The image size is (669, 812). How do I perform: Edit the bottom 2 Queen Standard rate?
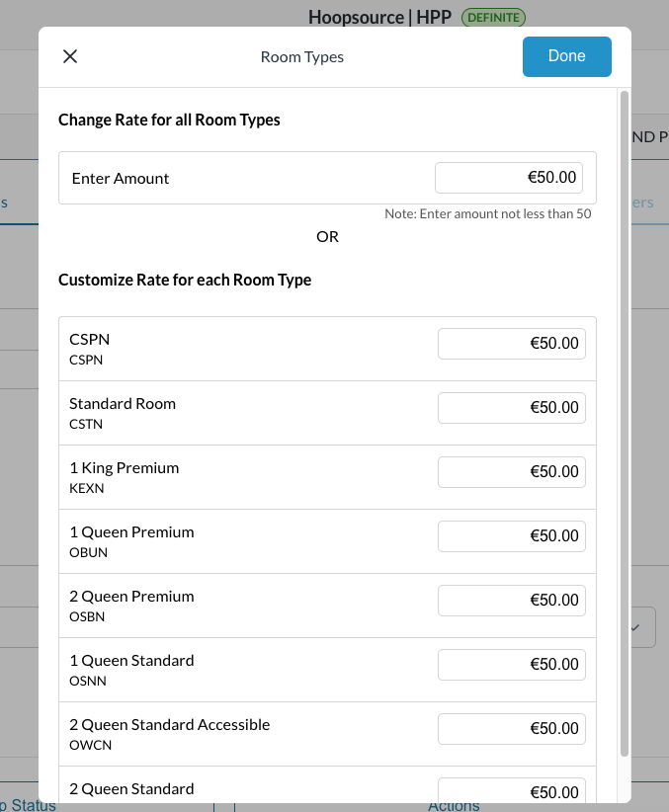point(511,790)
